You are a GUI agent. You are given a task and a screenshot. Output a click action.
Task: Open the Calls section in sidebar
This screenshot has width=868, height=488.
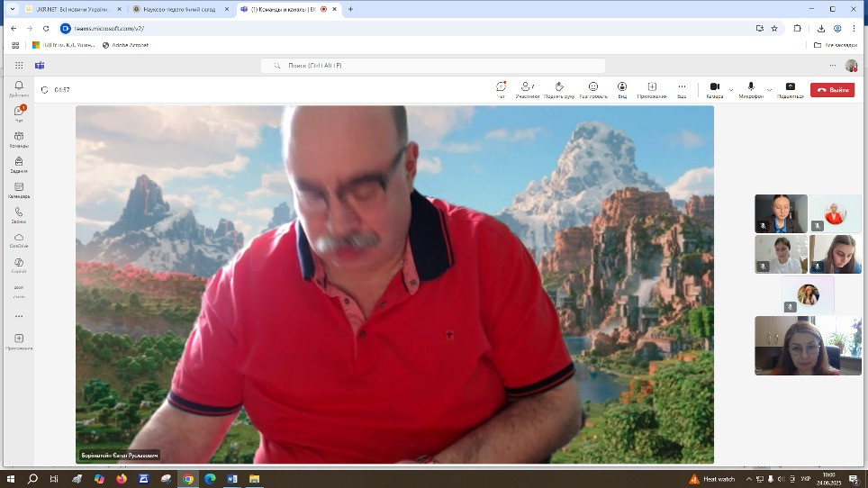pos(19,214)
